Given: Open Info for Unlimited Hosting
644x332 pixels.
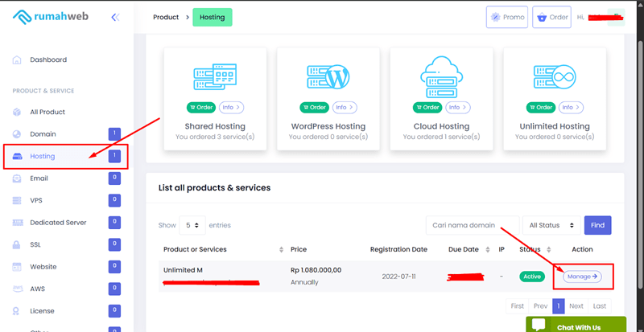Looking at the screenshot, I should [571, 108].
